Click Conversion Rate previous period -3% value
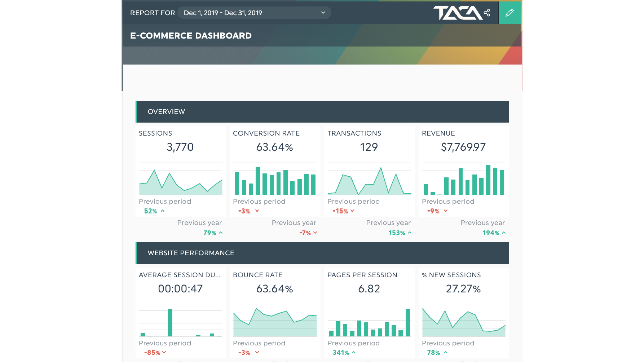The image size is (644, 362). pyautogui.click(x=244, y=211)
